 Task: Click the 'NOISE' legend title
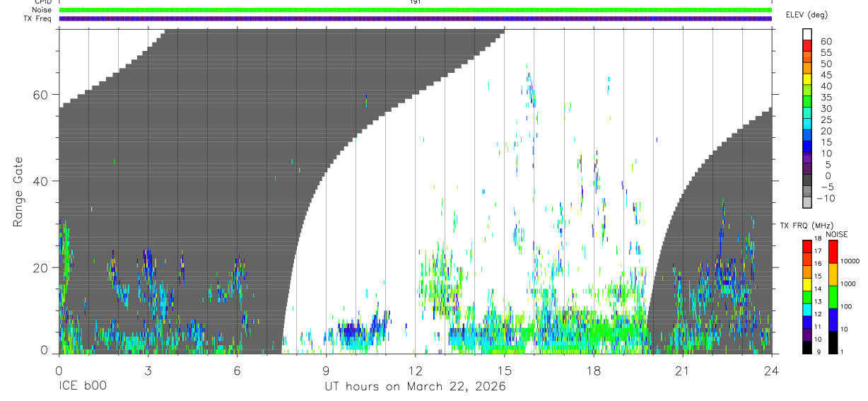click(x=836, y=235)
